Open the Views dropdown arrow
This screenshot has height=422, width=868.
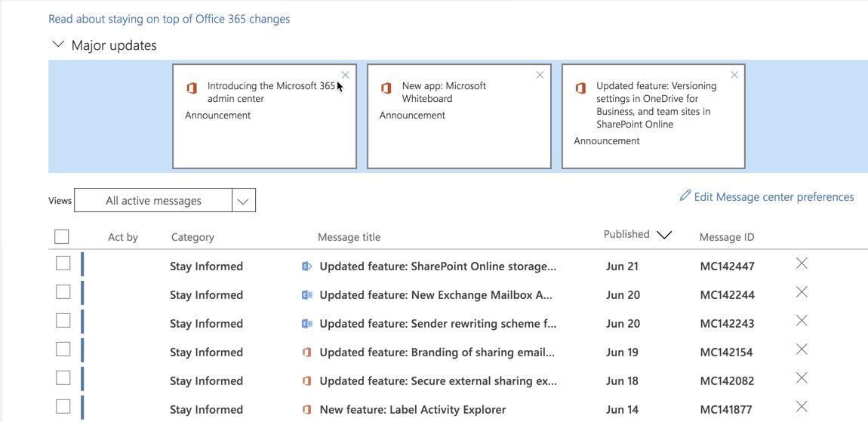[x=244, y=201]
